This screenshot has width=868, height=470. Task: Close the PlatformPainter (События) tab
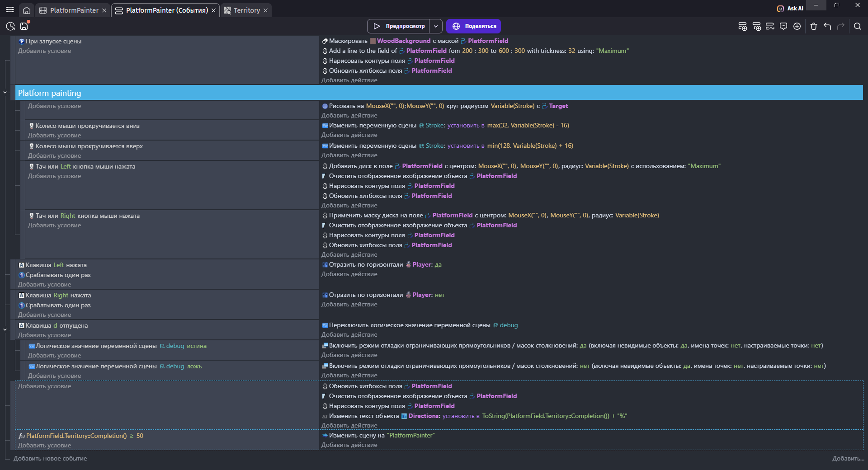pos(213,10)
